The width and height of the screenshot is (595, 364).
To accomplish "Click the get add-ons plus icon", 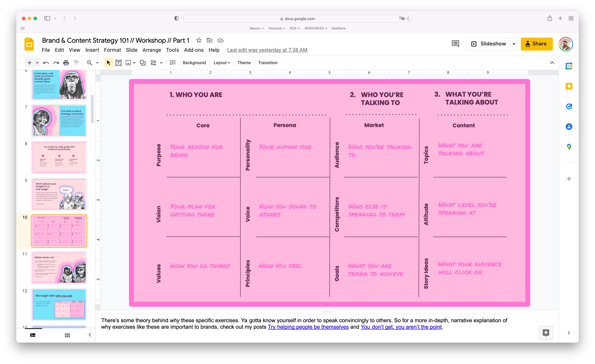I will [x=569, y=179].
